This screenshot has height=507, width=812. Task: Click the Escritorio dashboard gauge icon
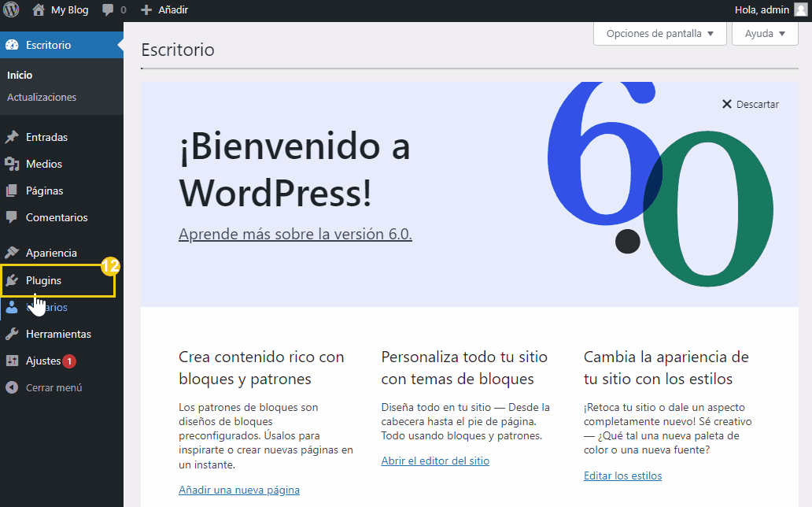[12, 45]
